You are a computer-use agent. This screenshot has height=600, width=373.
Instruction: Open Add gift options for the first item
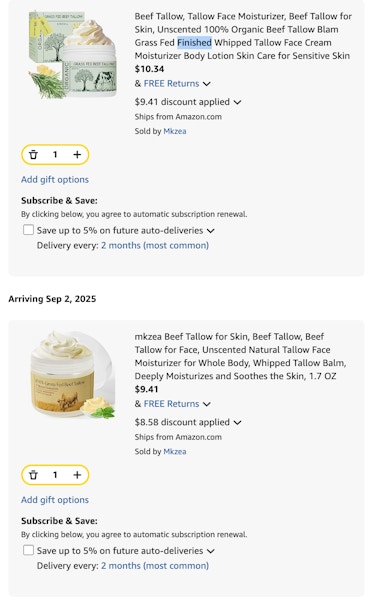click(55, 179)
